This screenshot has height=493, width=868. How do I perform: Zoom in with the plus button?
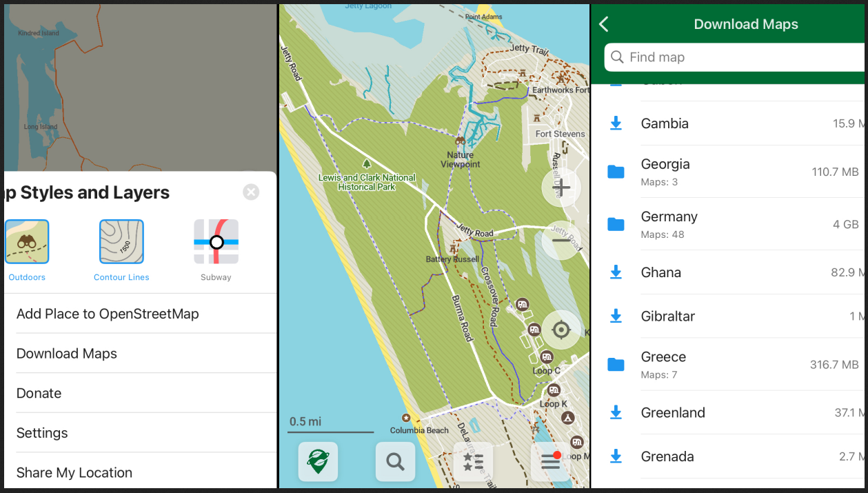[x=561, y=188]
